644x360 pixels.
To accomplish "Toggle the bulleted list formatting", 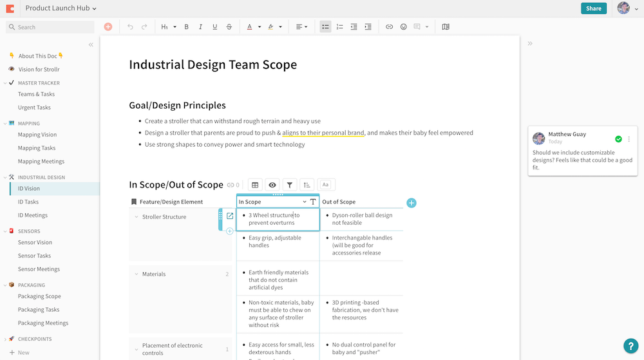I will pos(325,27).
